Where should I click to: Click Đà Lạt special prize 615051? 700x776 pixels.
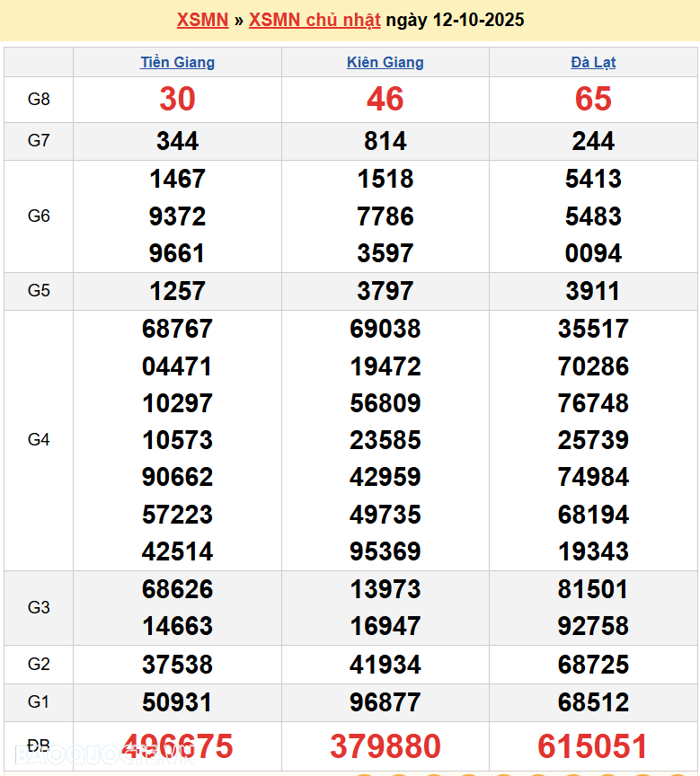(593, 746)
